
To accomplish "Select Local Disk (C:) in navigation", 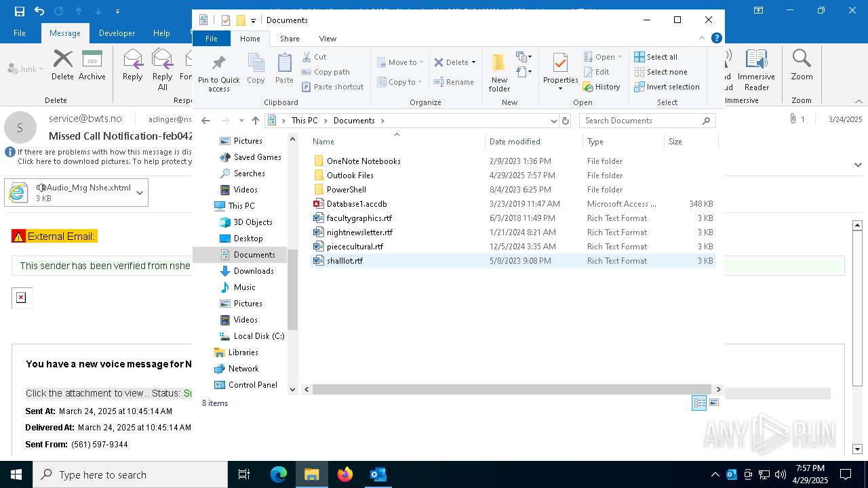I will [x=258, y=336].
